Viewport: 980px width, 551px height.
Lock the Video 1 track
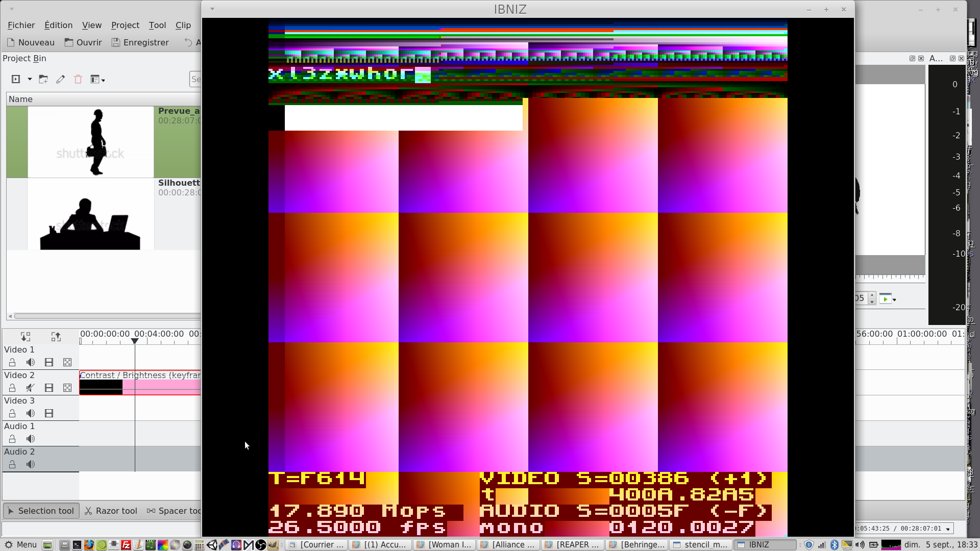12,362
